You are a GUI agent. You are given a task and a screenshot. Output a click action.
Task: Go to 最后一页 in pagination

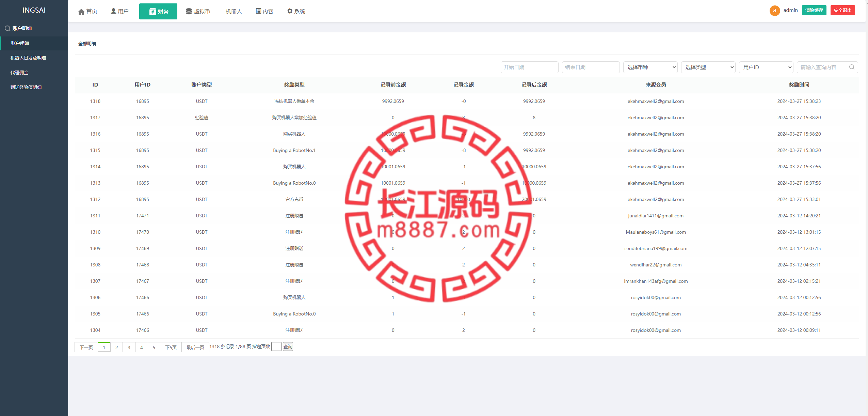coord(195,347)
